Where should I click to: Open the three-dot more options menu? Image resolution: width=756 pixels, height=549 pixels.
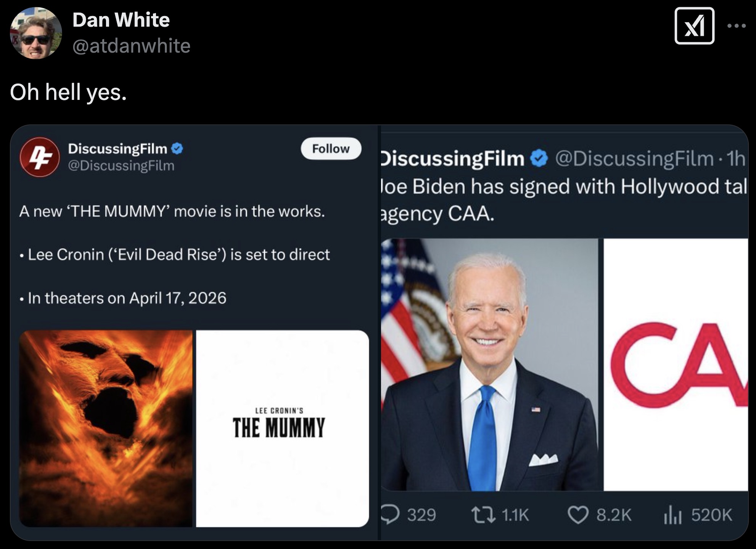736,26
